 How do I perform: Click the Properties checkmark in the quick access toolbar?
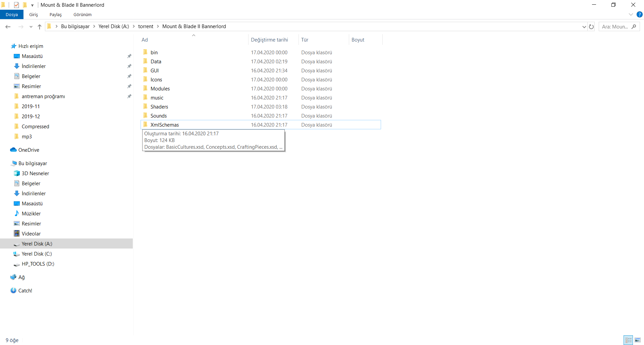(16, 5)
